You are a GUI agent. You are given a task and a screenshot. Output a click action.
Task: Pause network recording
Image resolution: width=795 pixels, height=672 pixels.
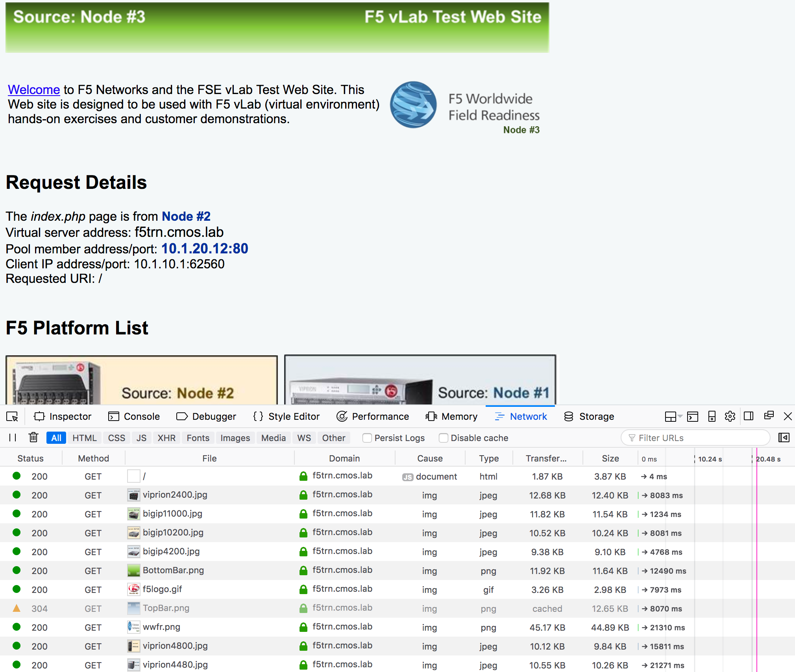[13, 438]
